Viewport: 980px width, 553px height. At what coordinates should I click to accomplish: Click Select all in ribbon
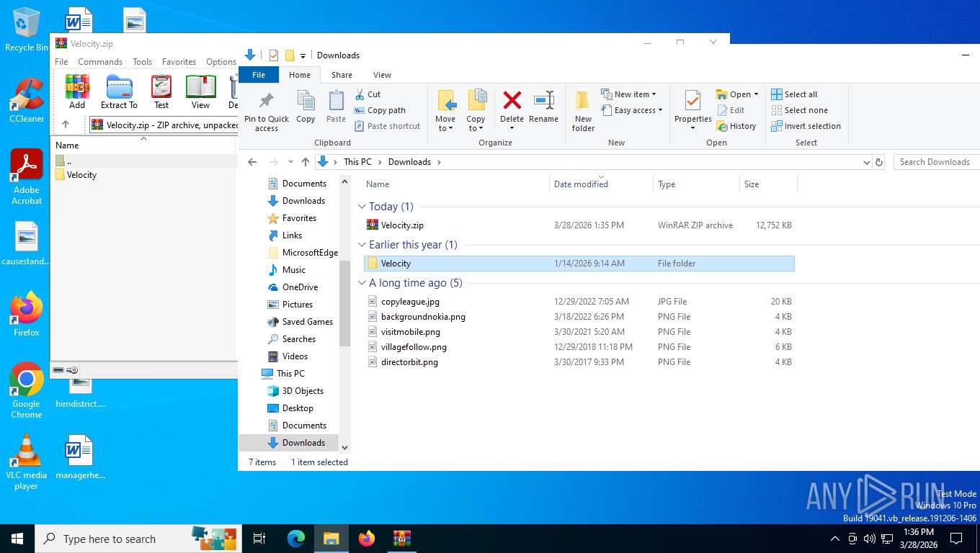[x=794, y=94]
